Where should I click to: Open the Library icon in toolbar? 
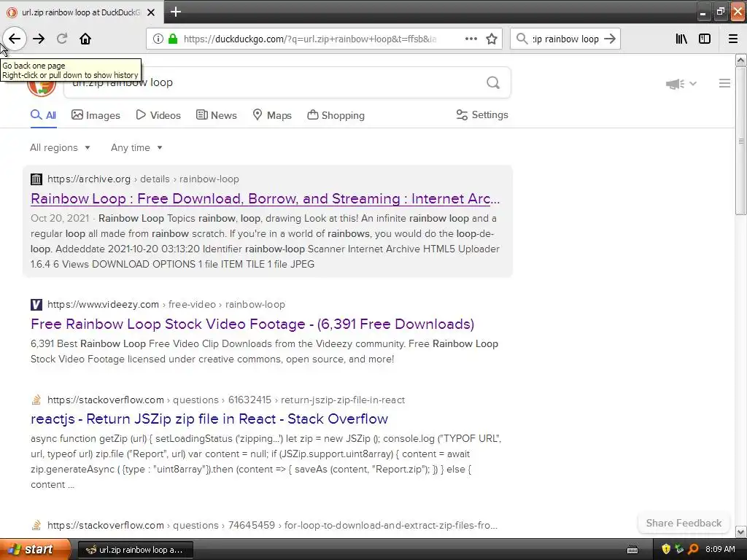click(x=681, y=39)
